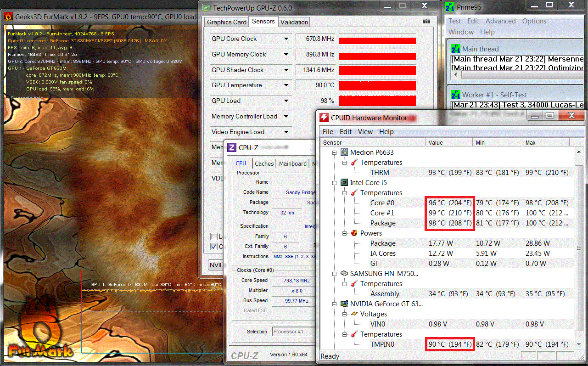Click the Worker #1 - Self-Test window icon

[456, 95]
